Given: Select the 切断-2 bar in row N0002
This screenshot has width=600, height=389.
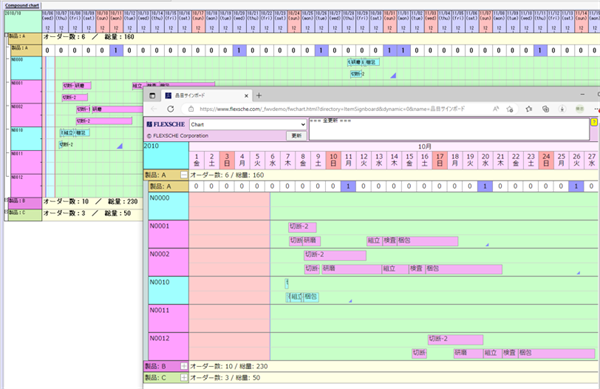Looking at the screenshot, I should pos(335,255).
